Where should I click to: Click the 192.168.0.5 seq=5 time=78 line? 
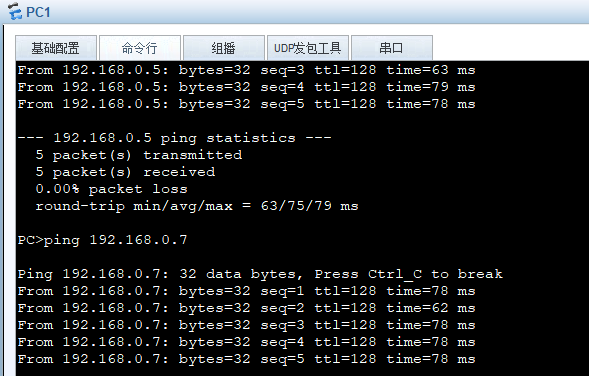(246, 104)
